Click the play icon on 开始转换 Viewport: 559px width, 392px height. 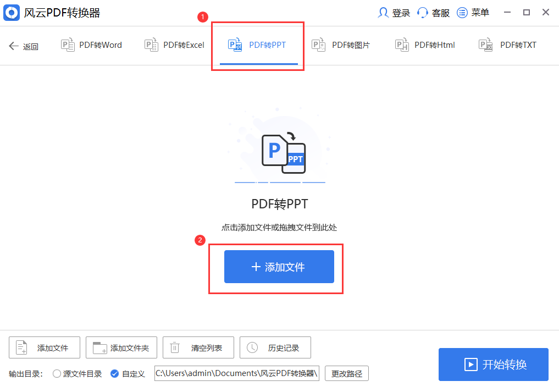click(471, 365)
